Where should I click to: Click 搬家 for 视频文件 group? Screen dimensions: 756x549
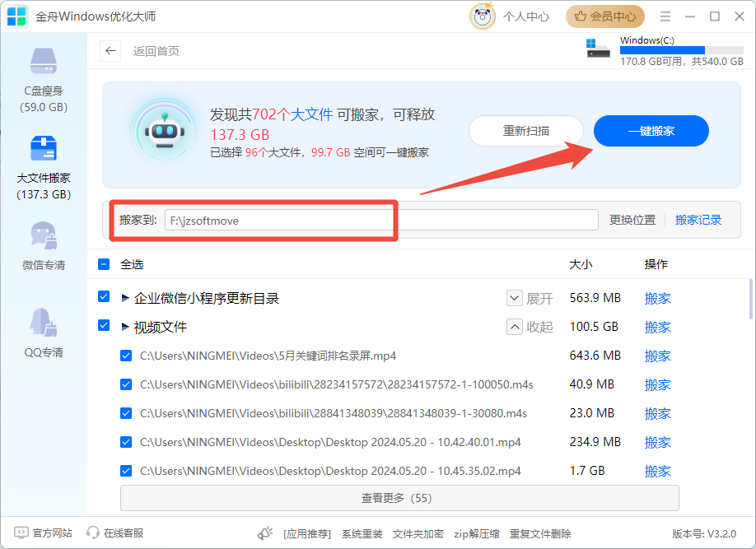coord(658,328)
